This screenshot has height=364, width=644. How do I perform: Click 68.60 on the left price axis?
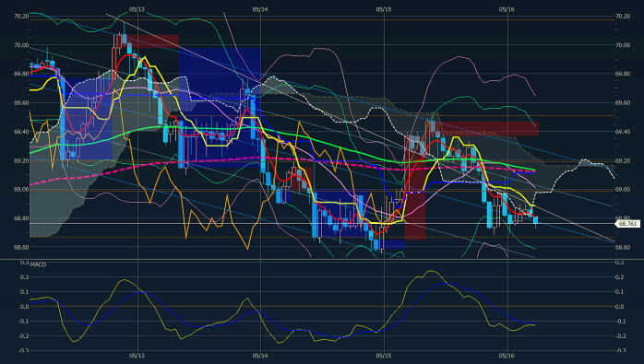click(21, 248)
